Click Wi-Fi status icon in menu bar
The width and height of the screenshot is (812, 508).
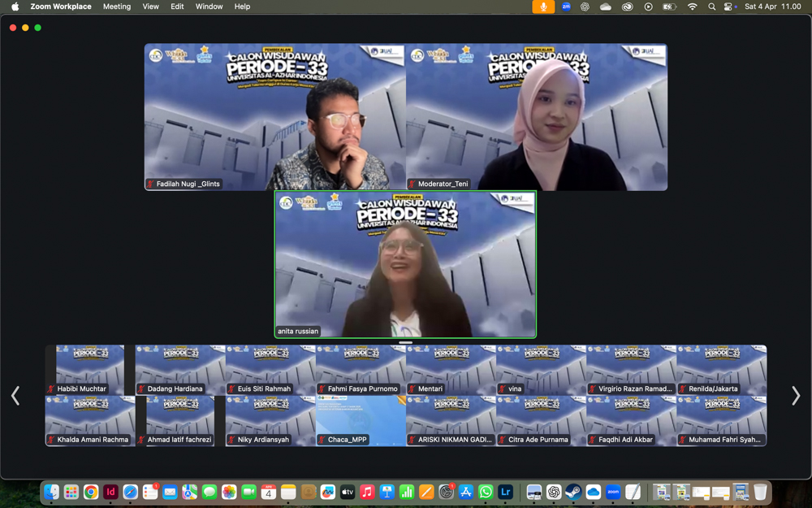click(x=692, y=7)
